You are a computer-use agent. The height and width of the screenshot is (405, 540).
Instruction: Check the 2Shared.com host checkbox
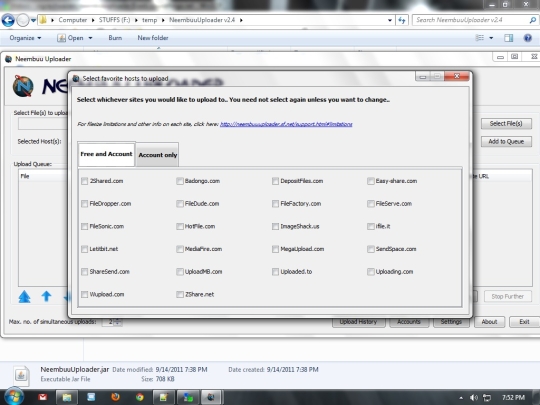click(85, 181)
